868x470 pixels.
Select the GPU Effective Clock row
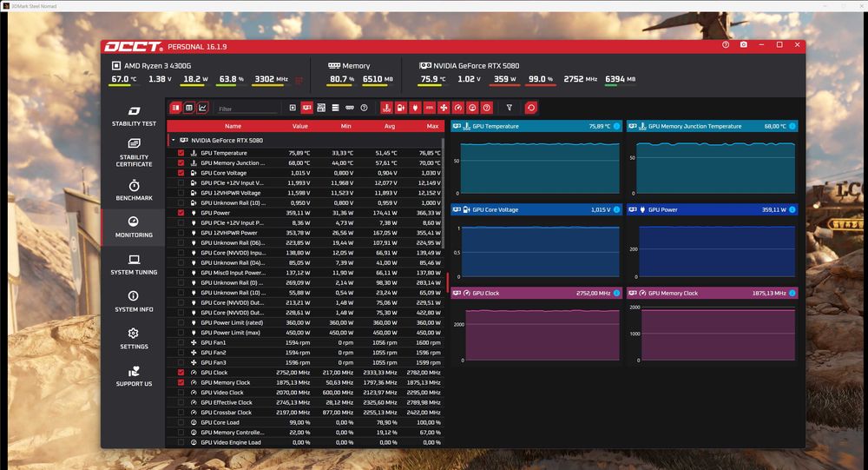(x=306, y=402)
